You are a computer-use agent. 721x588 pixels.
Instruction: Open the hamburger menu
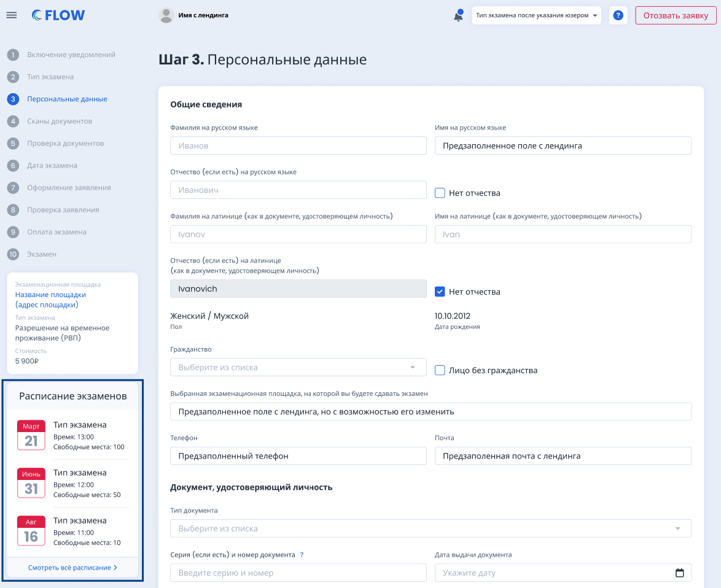coord(11,15)
